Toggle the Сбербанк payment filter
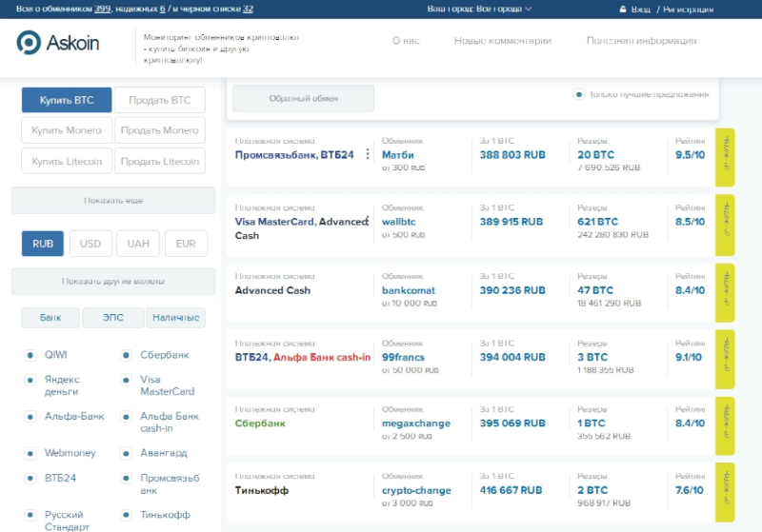The image size is (762, 532). click(126, 355)
